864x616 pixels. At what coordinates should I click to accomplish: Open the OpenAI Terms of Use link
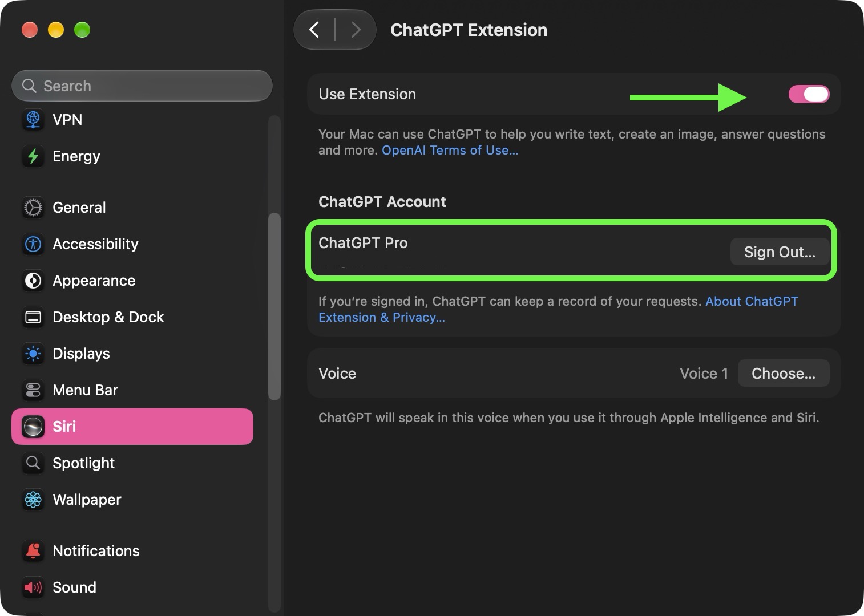(450, 151)
